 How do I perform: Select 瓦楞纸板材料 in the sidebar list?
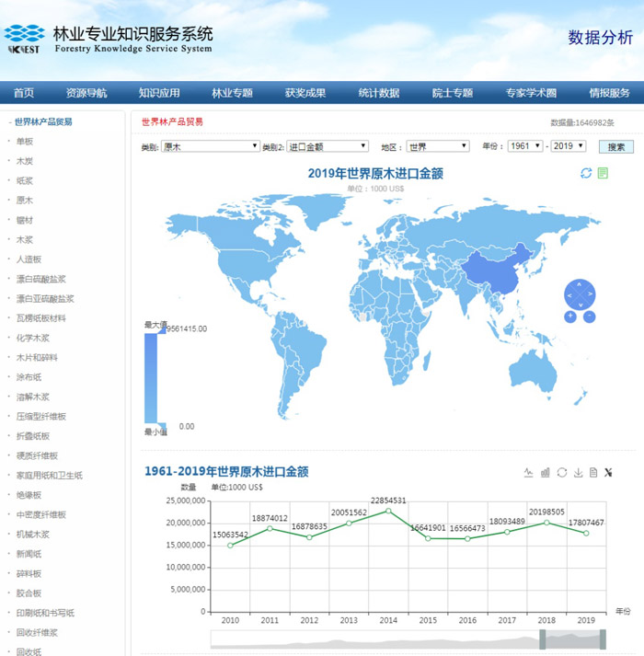point(41,318)
